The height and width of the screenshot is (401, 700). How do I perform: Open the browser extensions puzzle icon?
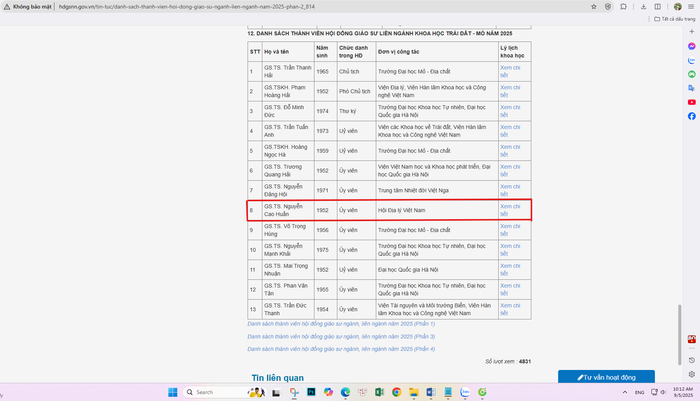pos(624,7)
